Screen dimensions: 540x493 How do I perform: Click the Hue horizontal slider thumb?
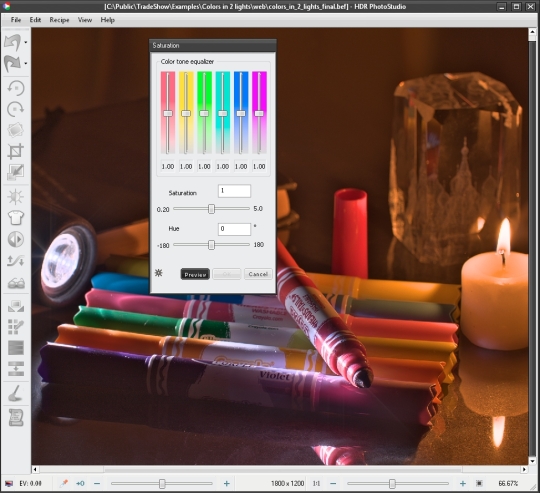click(x=212, y=245)
